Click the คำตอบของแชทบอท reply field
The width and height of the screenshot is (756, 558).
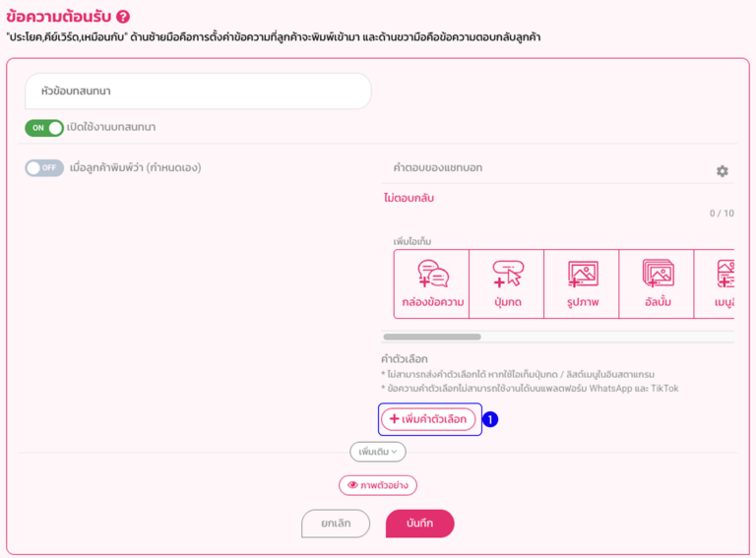point(541,168)
